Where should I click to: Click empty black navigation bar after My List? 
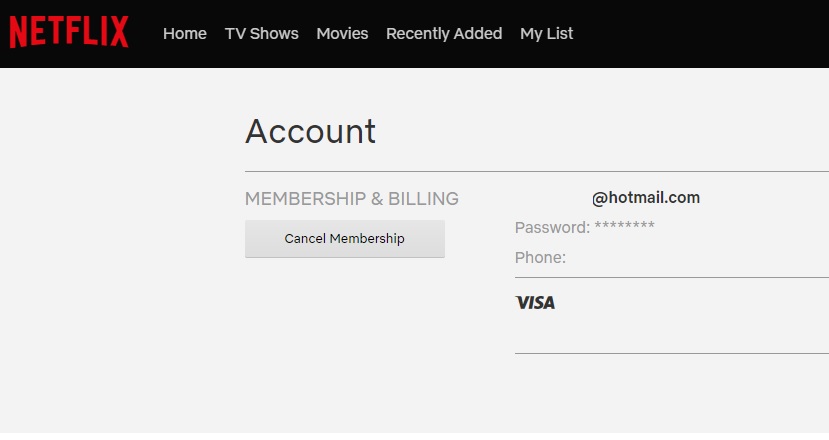tap(700, 33)
